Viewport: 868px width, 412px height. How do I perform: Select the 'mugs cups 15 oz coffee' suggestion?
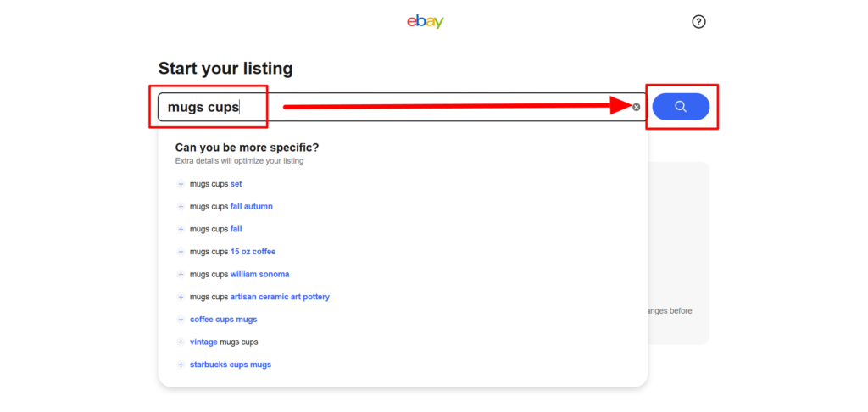click(x=232, y=252)
